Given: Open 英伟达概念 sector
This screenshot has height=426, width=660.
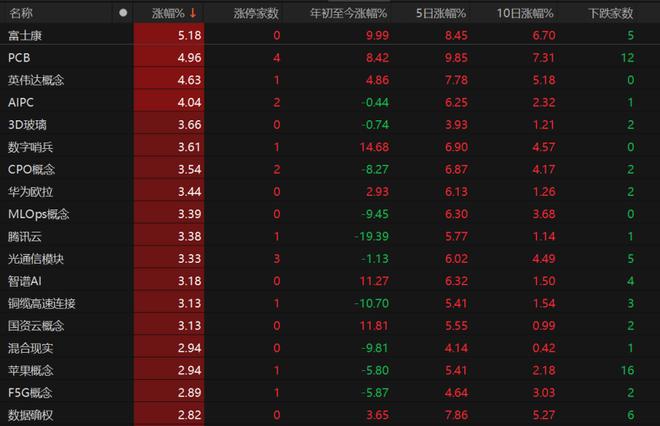Looking at the screenshot, I should pyautogui.click(x=35, y=80).
